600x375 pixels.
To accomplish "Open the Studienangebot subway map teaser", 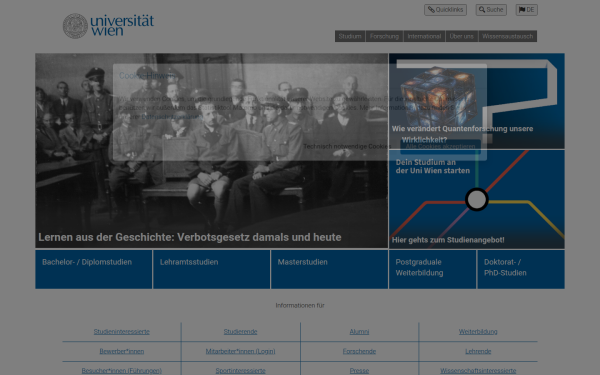I will pyautogui.click(x=476, y=199).
